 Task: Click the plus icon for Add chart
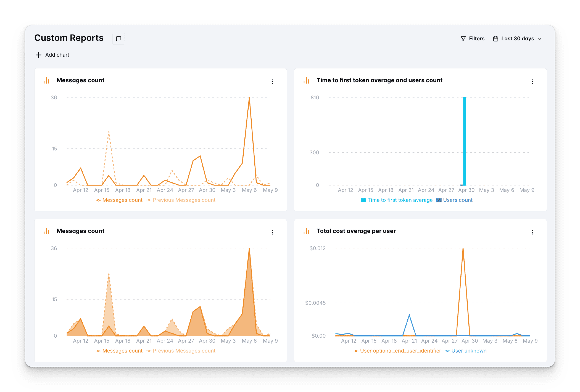pyautogui.click(x=38, y=55)
